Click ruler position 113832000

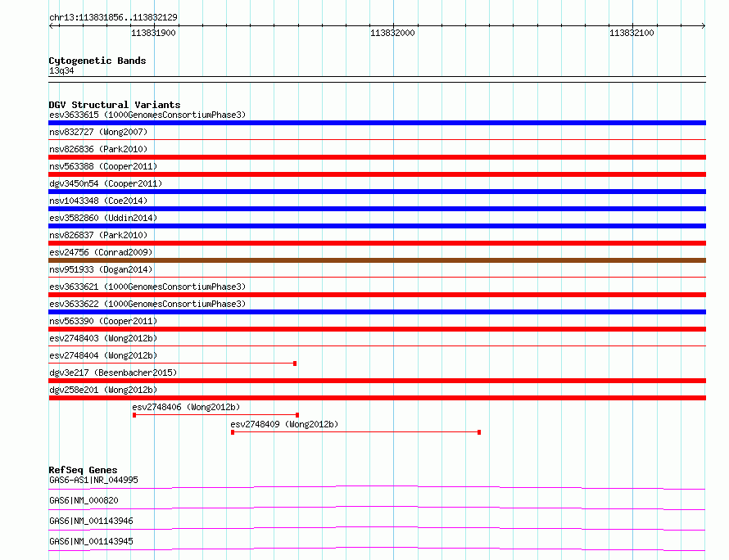(x=392, y=33)
